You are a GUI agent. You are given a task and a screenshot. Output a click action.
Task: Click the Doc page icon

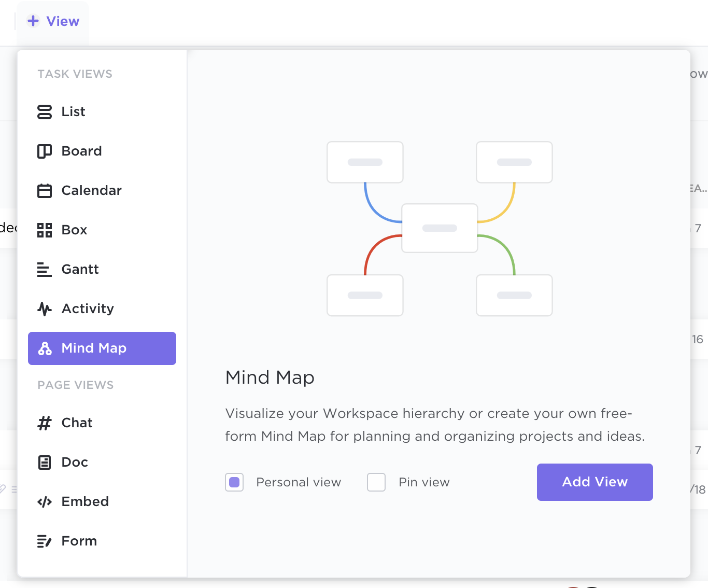pos(45,463)
